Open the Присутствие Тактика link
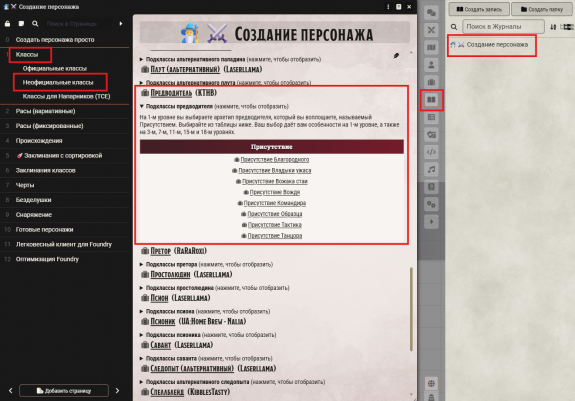The height and width of the screenshot is (401, 575). (x=275, y=225)
